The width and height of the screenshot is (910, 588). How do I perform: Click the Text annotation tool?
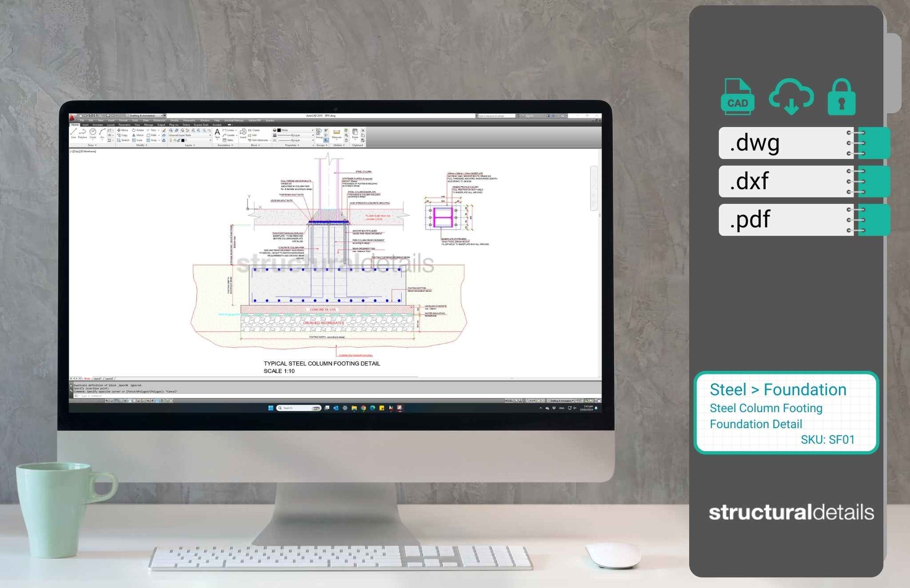pos(217,133)
